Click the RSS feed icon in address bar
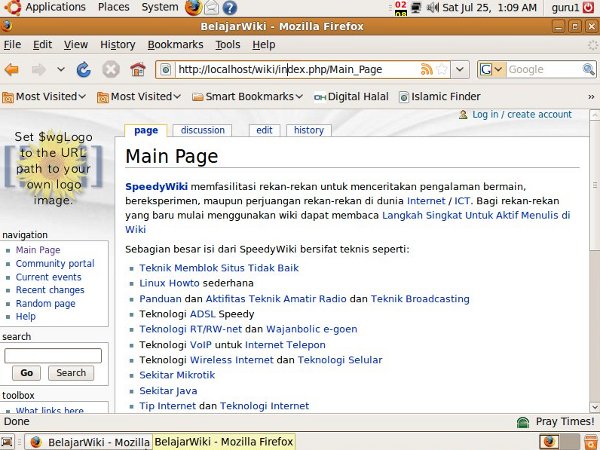This screenshot has width=600, height=450. (x=426, y=69)
